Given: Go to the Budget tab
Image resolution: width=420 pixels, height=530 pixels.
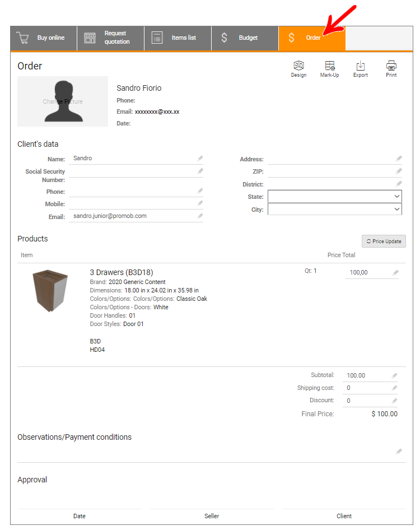Looking at the screenshot, I should (x=245, y=38).
